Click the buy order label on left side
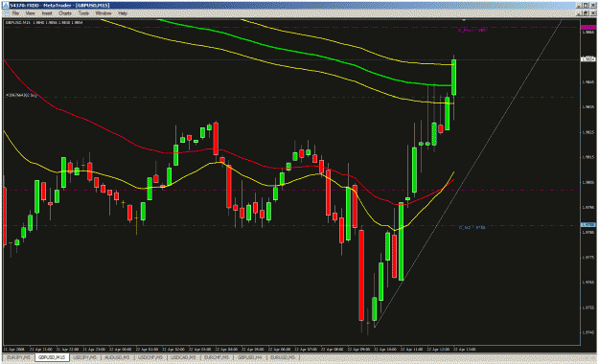This screenshot has height=364, width=599. pyautogui.click(x=21, y=95)
